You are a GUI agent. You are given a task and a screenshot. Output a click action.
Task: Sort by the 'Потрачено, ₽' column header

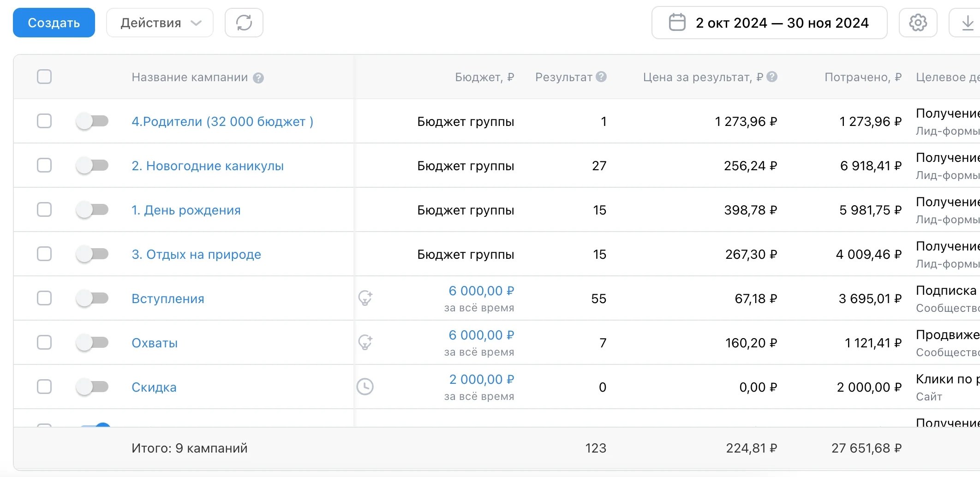click(862, 77)
